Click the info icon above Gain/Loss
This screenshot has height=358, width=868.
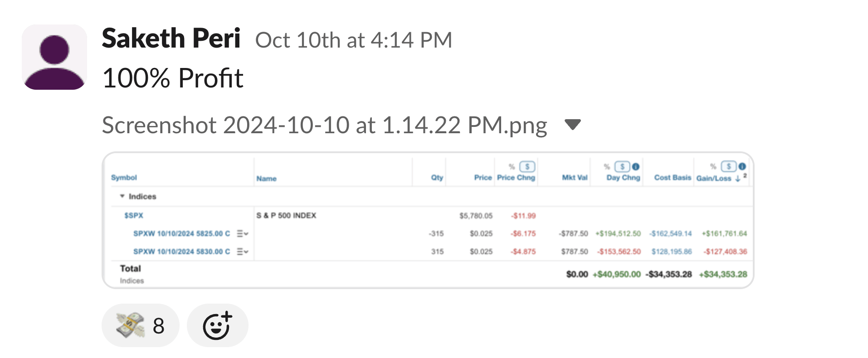tap(742, 166)
